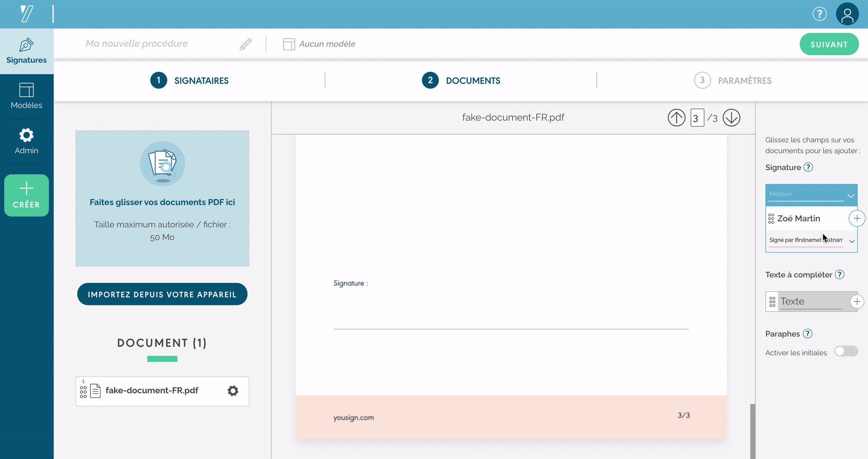This screenshot has height=459, width=868.
Task: Open settings gear for fake-document-FR.pdf
Action: [233, 391]
